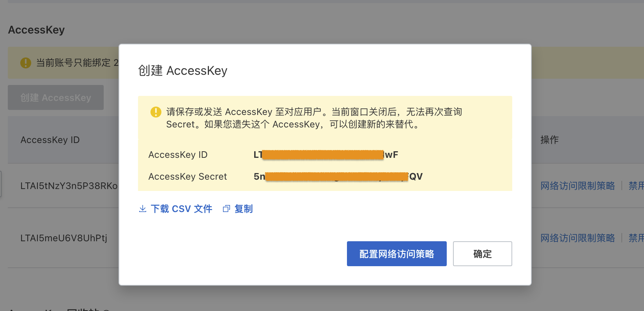Image resolution: width=644 pixels, height=311 pixels.
Task: Open 网络访问限制策略 for the second AccessKey
Action: point(578,238)
